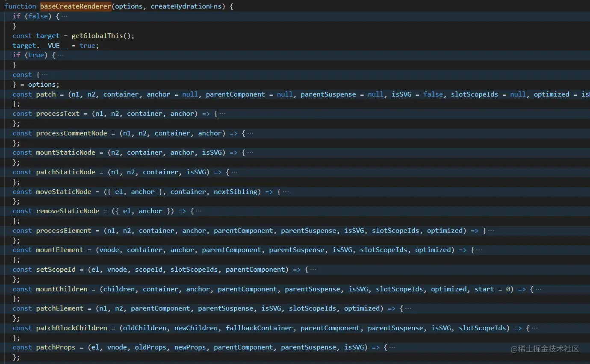Expand the moveStaticNode folded body ellipsis
Image resolution: width=590 pixels, height=364 pixels.
tap(286, 192)
